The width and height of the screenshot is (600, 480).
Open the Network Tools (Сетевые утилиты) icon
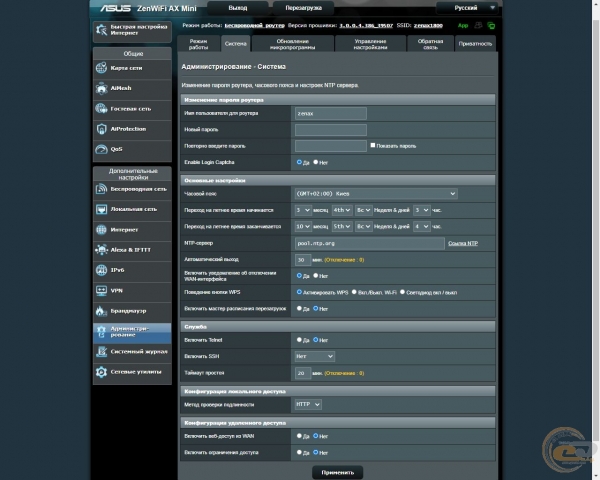[101, 372]
